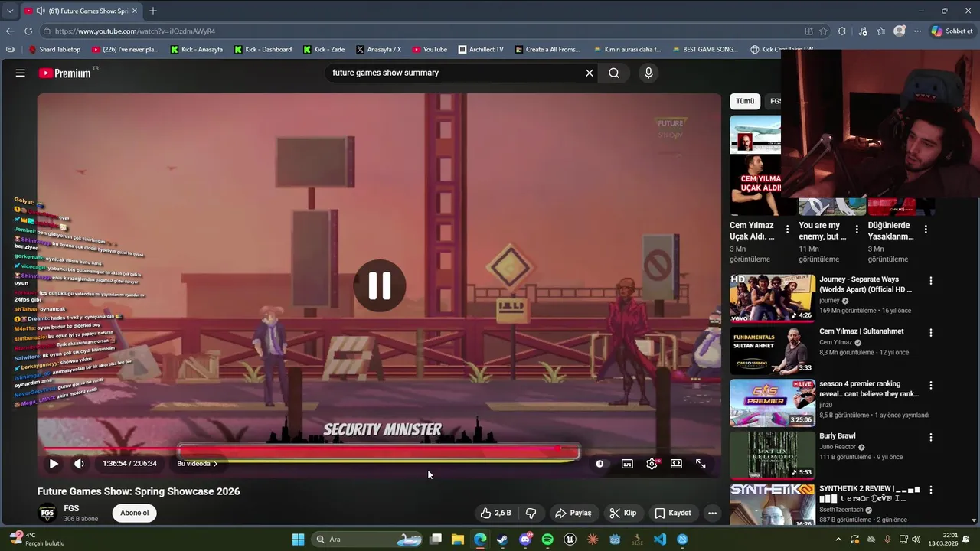
Task: Go back with the browser back arrow
Action: click(x=9, y=31)
